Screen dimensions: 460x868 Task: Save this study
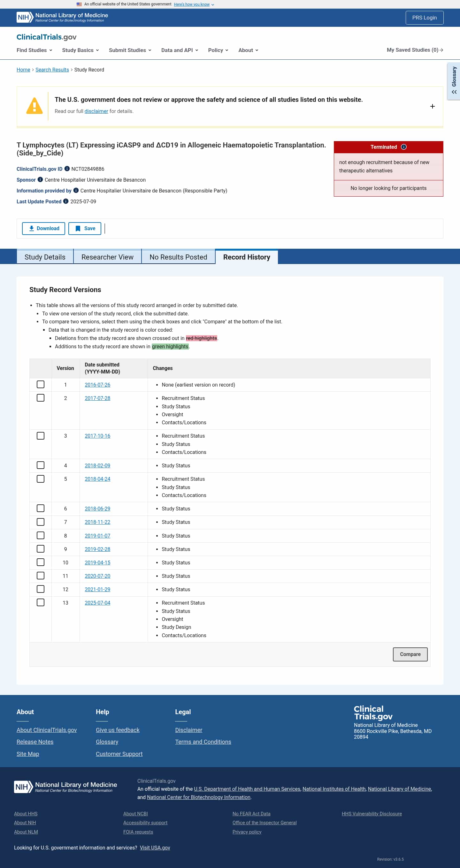click(85, 229)
